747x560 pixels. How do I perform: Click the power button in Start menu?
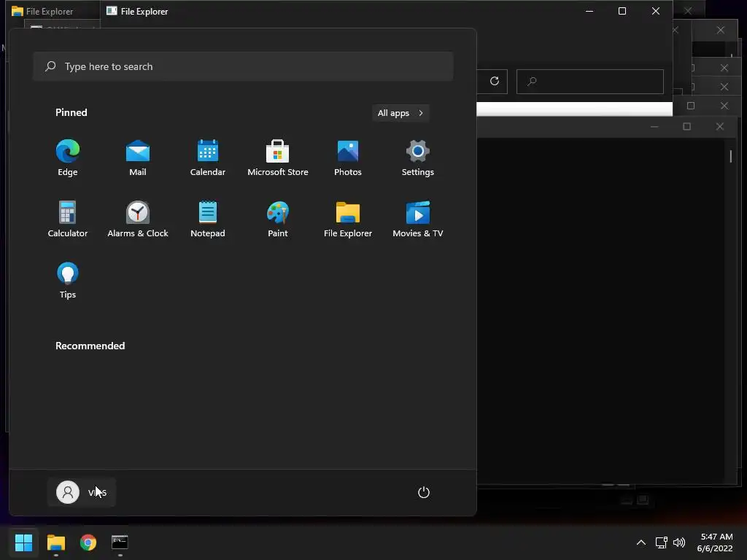click(424, 492)
